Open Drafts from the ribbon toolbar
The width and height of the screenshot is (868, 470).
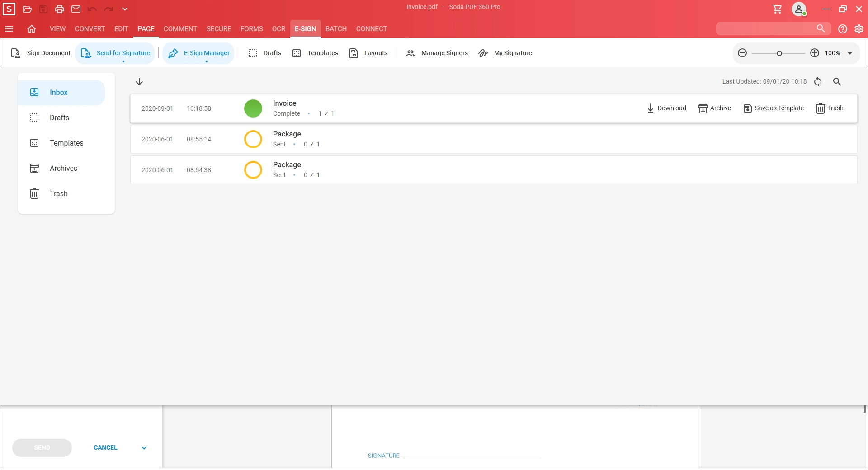(x=265, y=53)
